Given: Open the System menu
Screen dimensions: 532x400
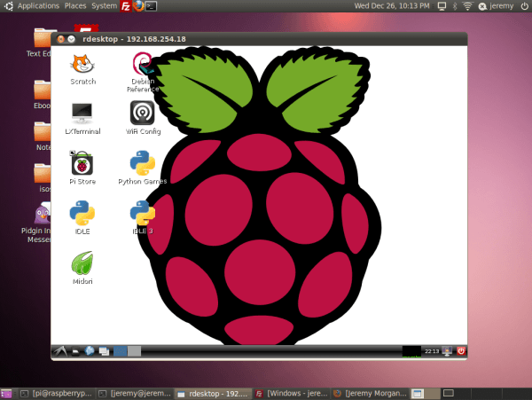Looking at the screenshot, I should click(x=104, y=6).
